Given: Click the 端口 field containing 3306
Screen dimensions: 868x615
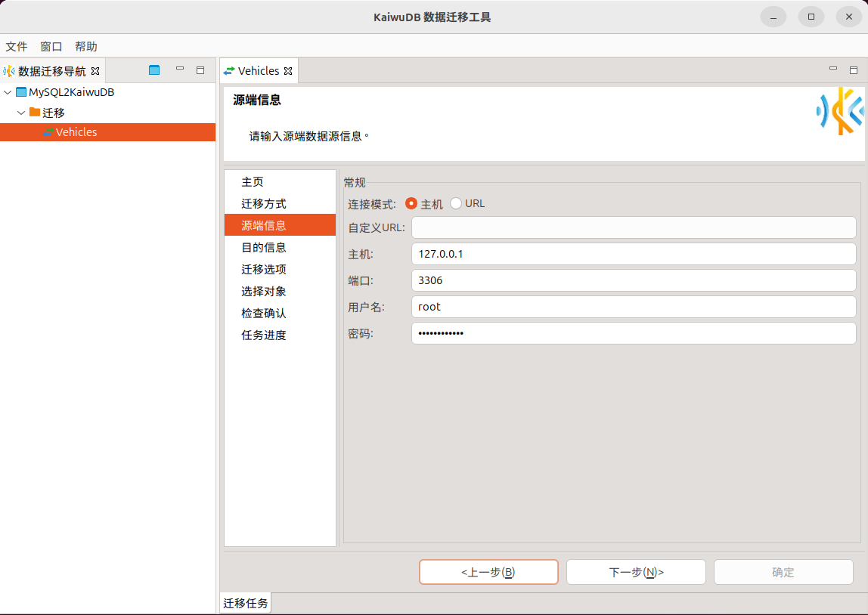Looking at the screenshot, I should click(x=634, y=280).
